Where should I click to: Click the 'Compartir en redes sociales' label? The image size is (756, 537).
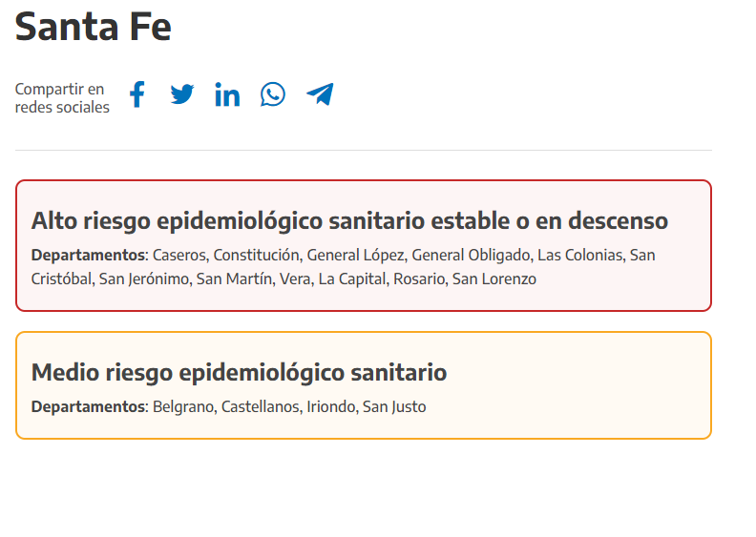pos(62,98)
